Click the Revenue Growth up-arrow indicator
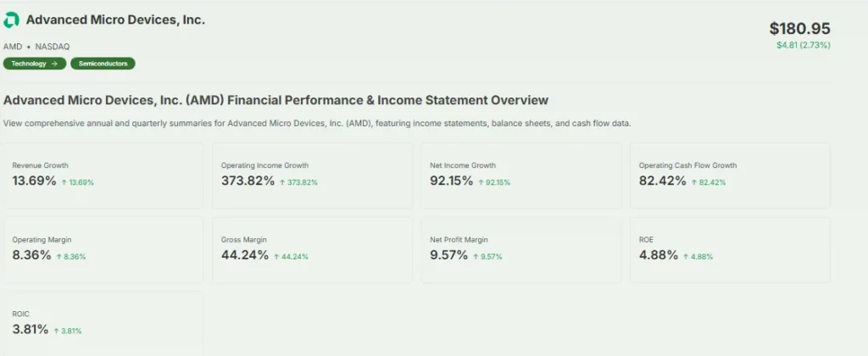Viewport: 868px width, 356px height. 64,182
